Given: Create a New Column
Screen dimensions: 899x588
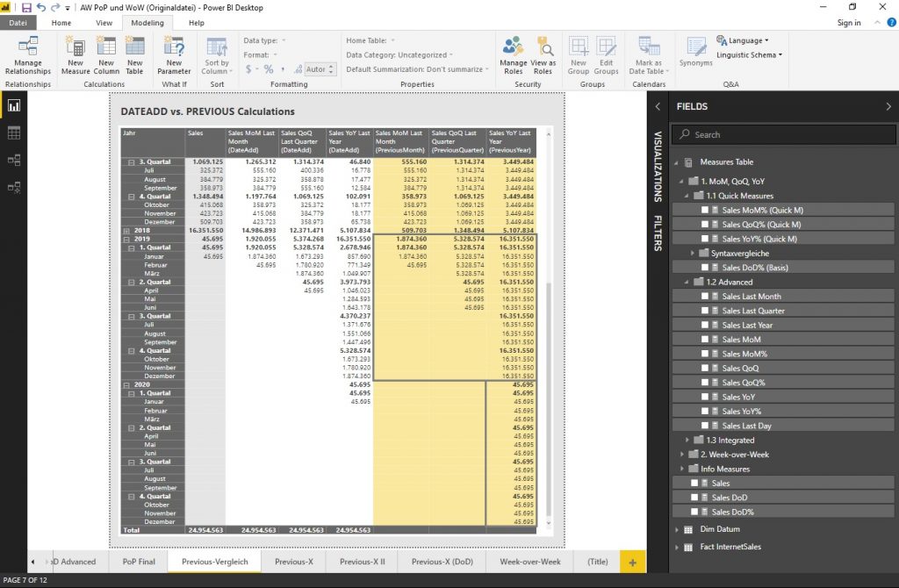Looking at the screenshot, I should [x=107, y=55].
